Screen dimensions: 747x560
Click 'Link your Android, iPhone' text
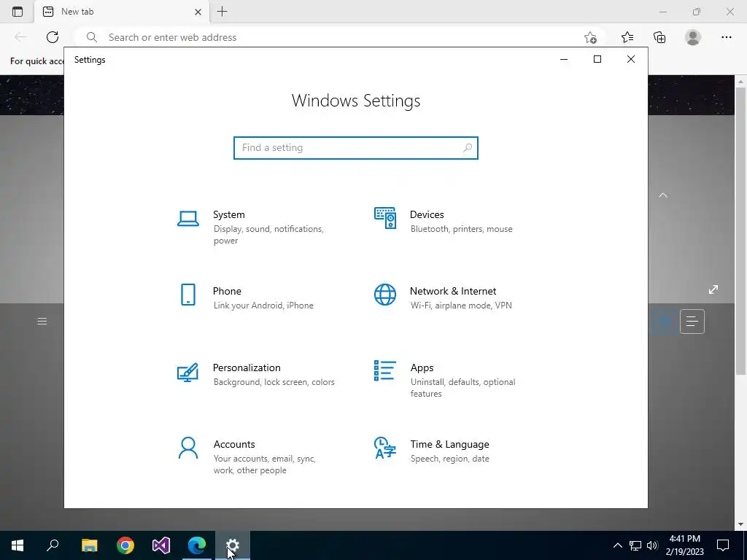tap(263, 306)
